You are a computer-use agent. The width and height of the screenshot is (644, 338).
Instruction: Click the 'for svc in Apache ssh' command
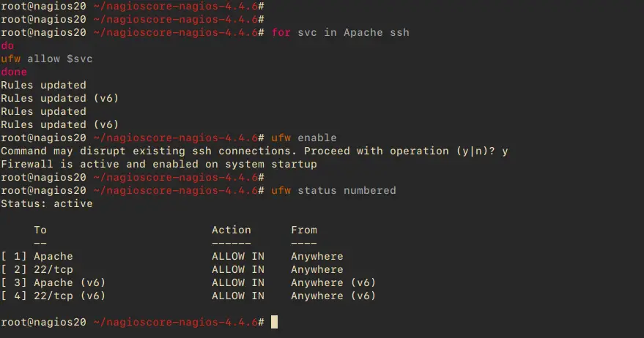point(341,32)
